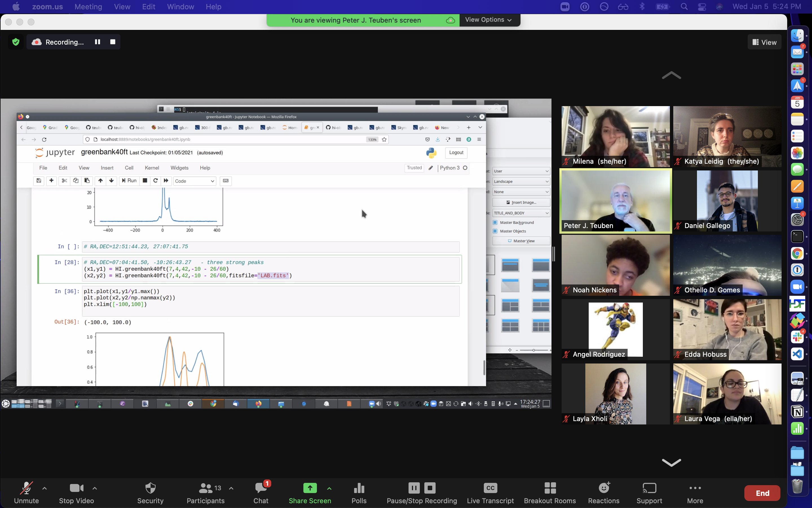Open the TITLE_AND_BODY layout dropdown
The width and height of the screenshot is (812, 508).
tap(521, 213)
